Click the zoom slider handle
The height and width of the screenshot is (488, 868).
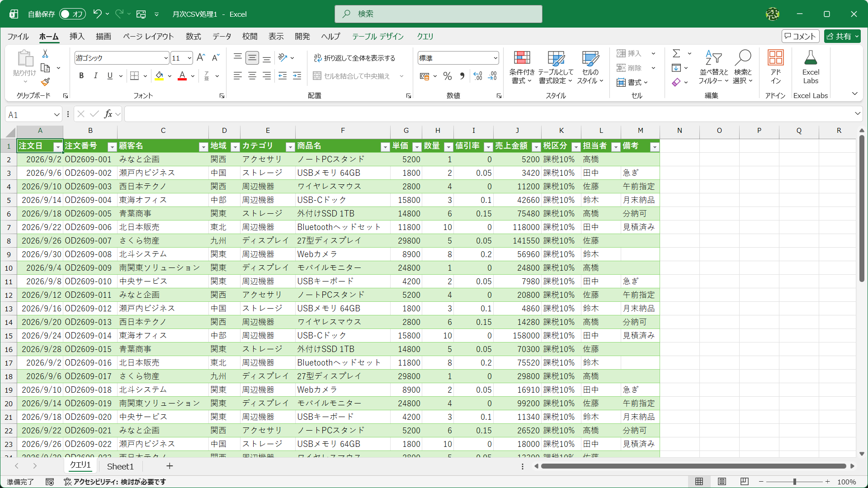pyautogui.click(x=794, y=482)
